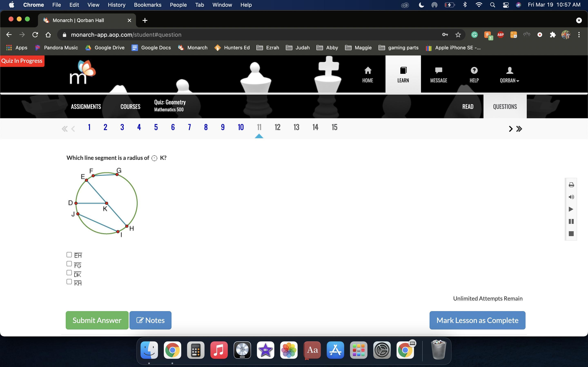
Task: Go to next question with single chevron
Action: pyautogui.click(x=510, y=129)
